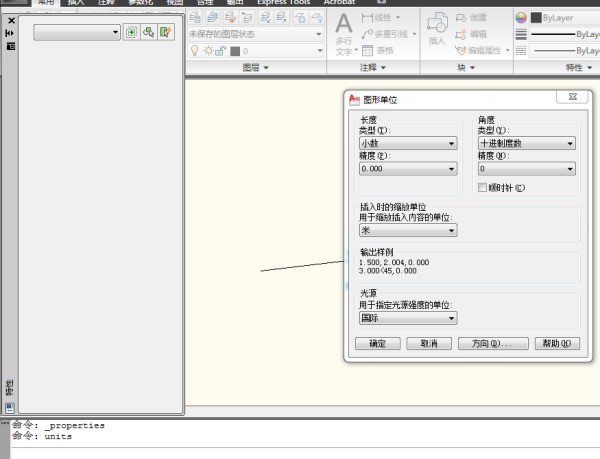Image resolution: width=600 pixels, height=459 pixels.
Task: Open the length type (小数) dropdown
Action: pos(407,144)
